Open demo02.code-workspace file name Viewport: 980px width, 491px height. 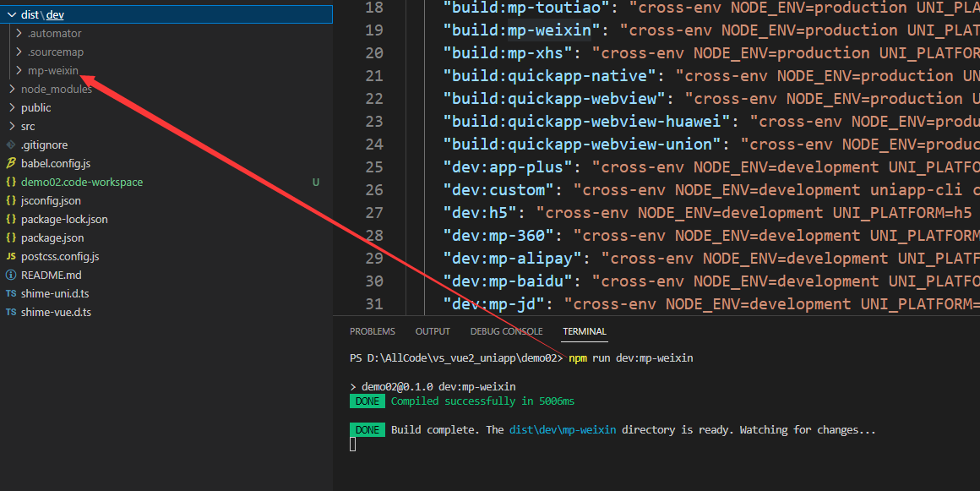pos(82,182)
